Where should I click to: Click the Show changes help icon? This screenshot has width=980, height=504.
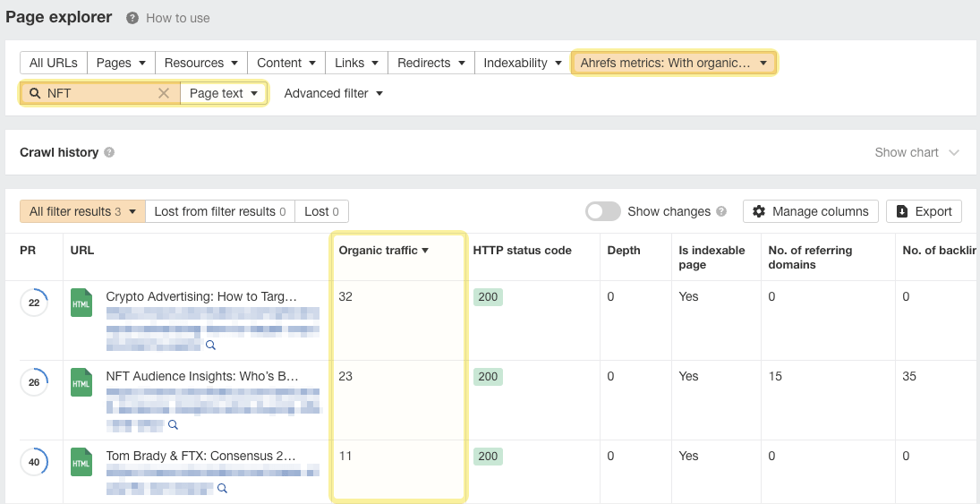pyautogui.click(x=721, y=212)
